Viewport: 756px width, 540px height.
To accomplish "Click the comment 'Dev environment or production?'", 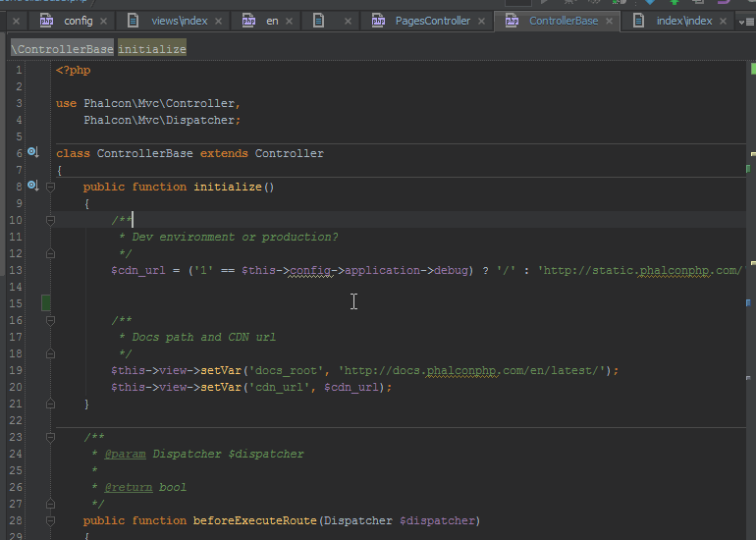I will (236, 238).
